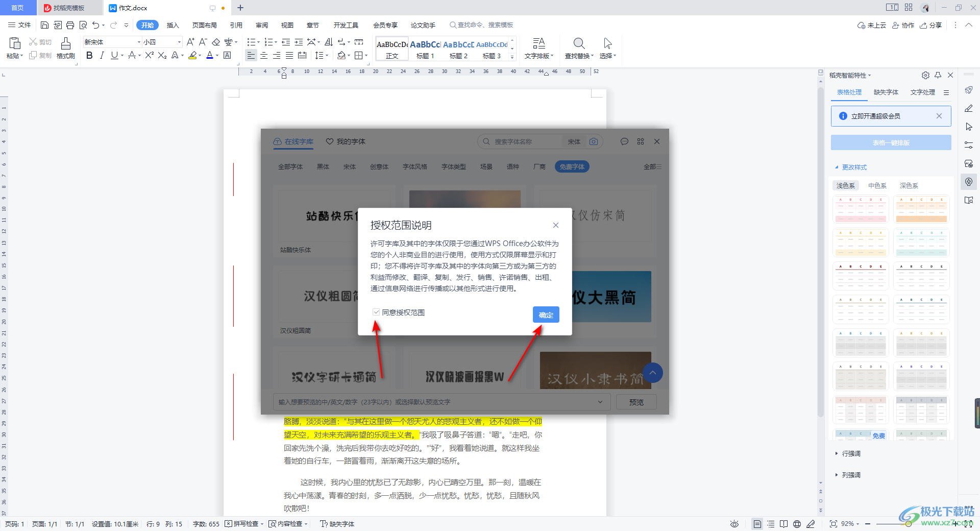
Task: Open feedback chat icon in font library
Action: pyautogui.click(x=624, y=141)
